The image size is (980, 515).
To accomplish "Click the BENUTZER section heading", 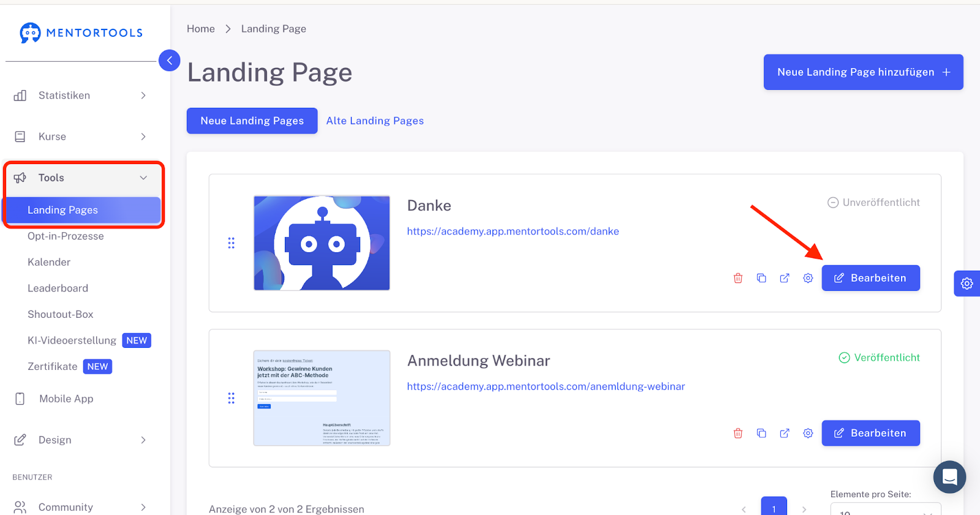I will (x=32, y=477).
